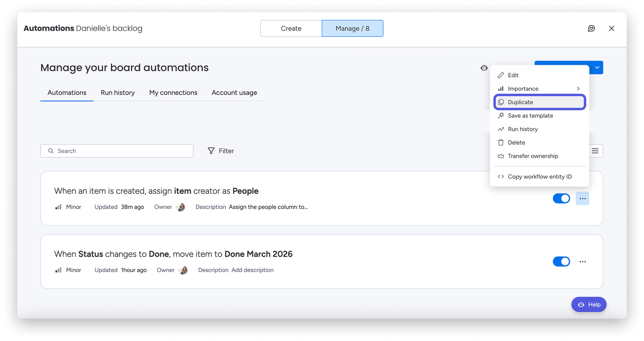Switch to the Create view
644x341 pixels.
[291, 29]
